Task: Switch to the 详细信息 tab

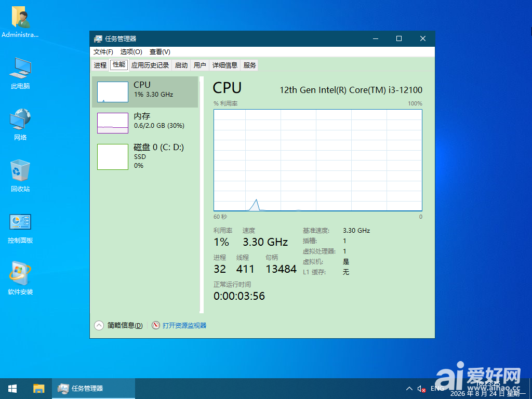Action: tap(224, 65)
